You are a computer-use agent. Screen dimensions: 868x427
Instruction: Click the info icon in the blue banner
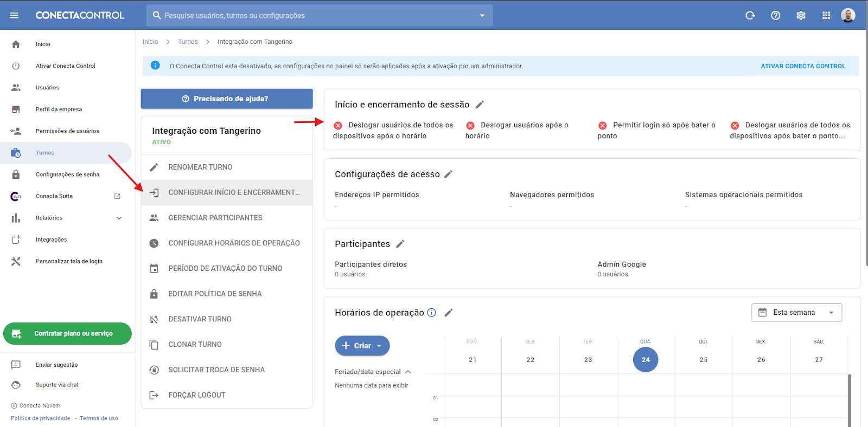(x=155, y=66)
